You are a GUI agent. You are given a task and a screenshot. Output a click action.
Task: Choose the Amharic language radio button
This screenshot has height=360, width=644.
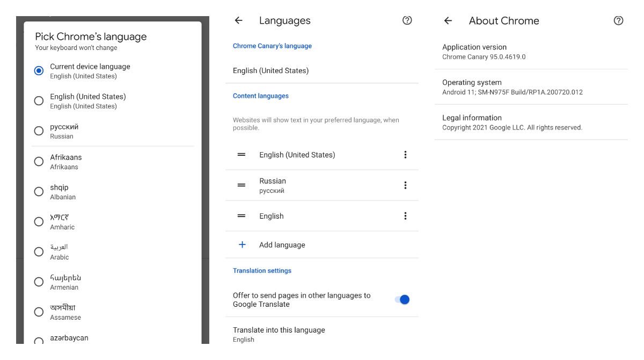(39, 221)
